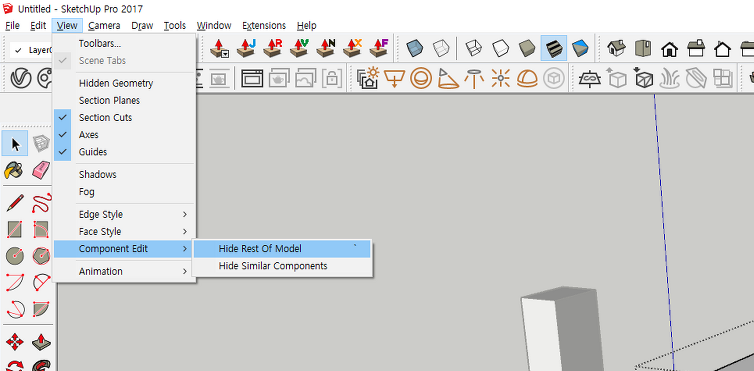
Task: Add a V-Ray sphere light
Action: (421, 78)
